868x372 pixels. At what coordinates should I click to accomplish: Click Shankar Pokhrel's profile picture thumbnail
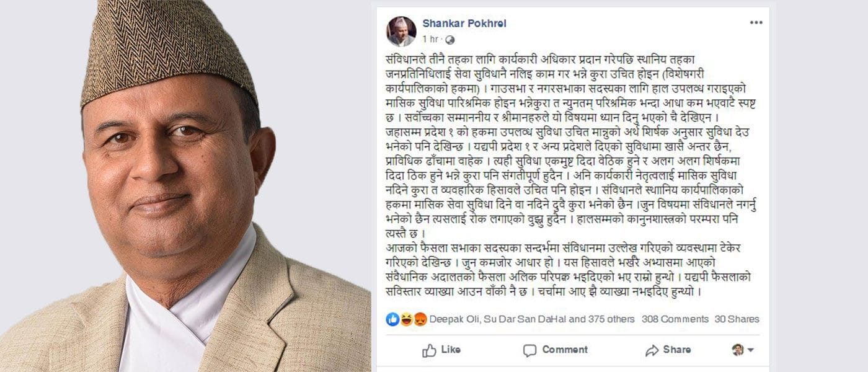pos(401,31)
